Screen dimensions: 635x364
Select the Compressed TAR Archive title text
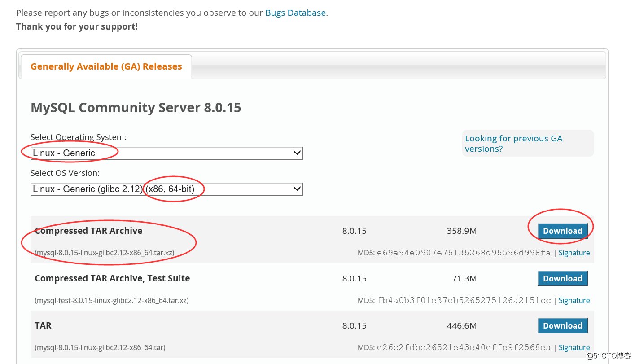pos(88,231)
